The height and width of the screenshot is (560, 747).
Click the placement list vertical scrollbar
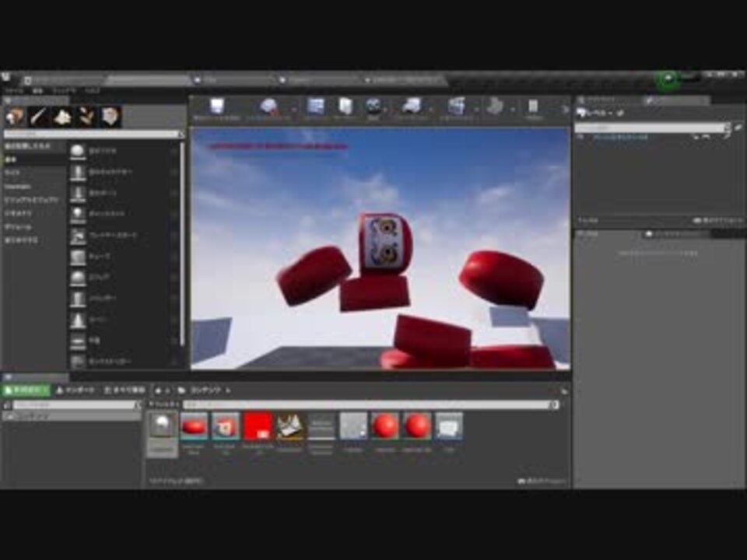pos(181,243)
